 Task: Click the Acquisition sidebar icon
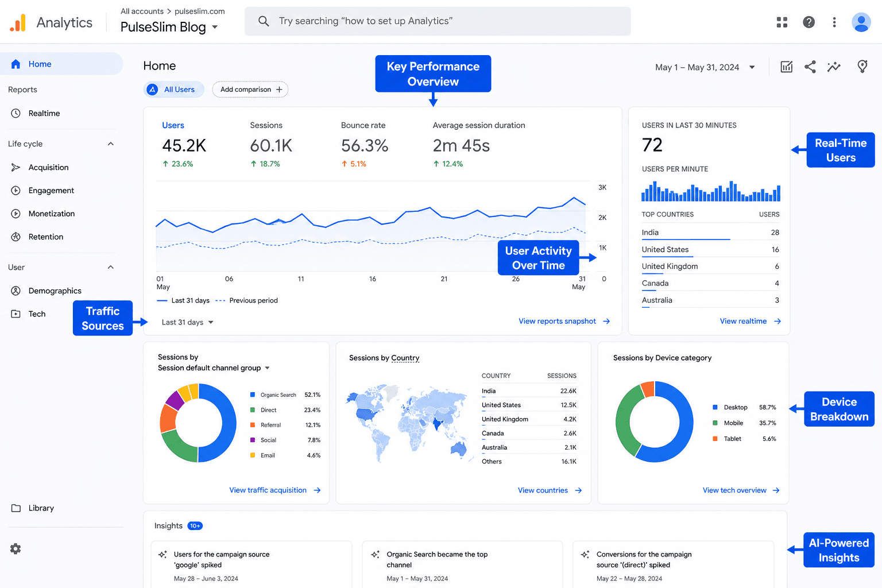pyautogui.click(x=16, y=167)
